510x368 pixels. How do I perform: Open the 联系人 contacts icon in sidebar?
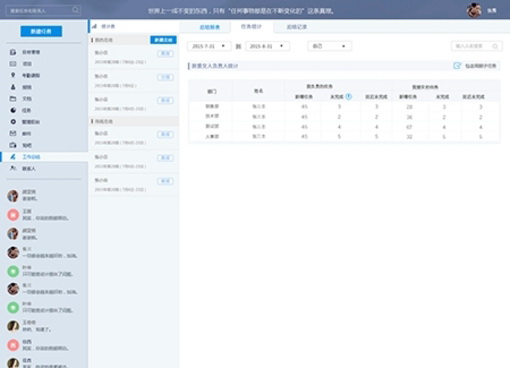click(x=13, y=168)
